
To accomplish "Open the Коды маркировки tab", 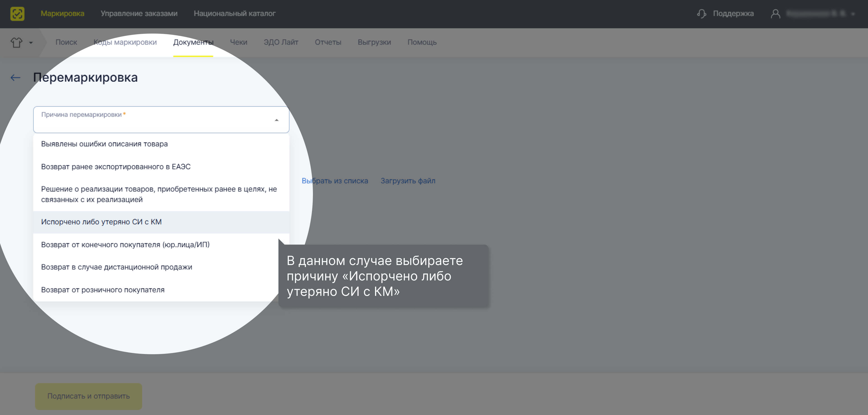I will (125, 42).
